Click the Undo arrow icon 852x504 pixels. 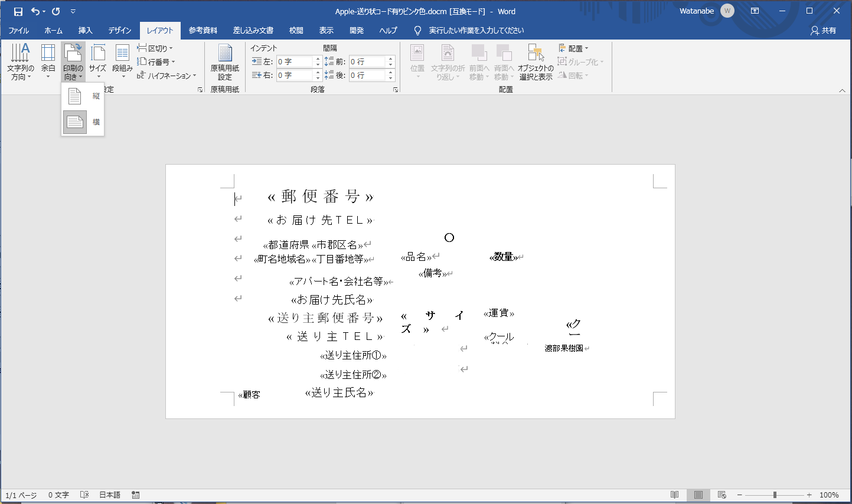coord(35,11)
